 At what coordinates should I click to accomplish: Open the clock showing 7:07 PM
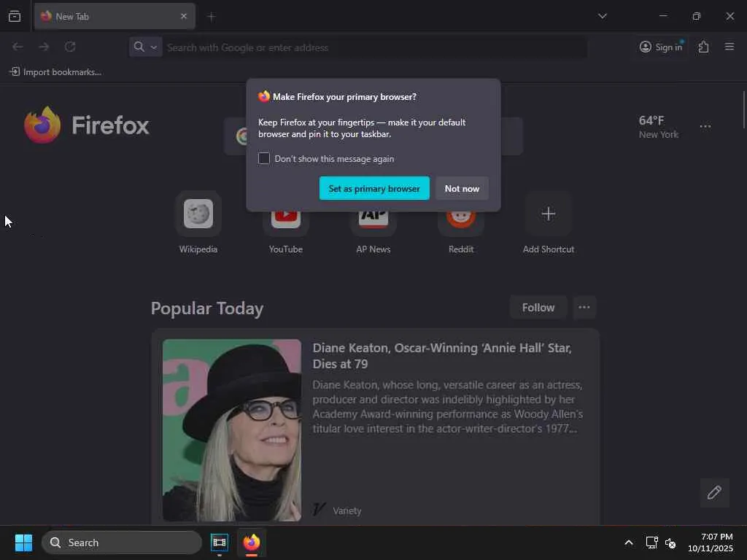(711, 542)
